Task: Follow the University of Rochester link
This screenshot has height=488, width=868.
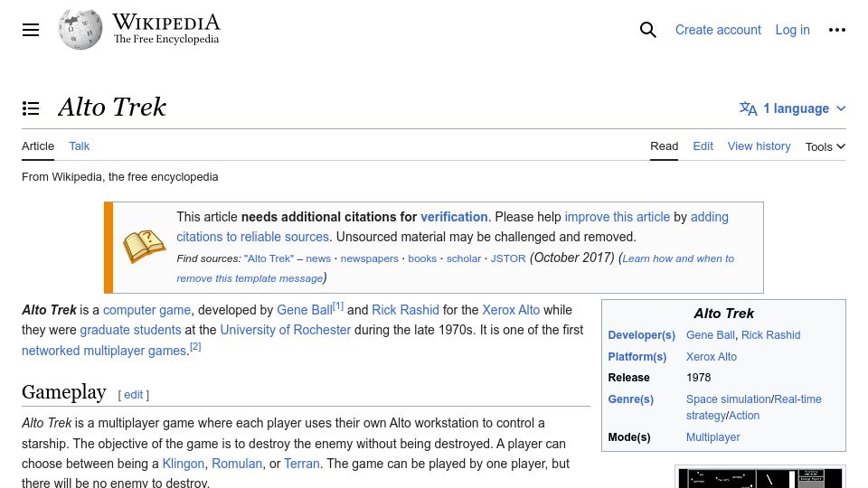Action: (286, 330)
